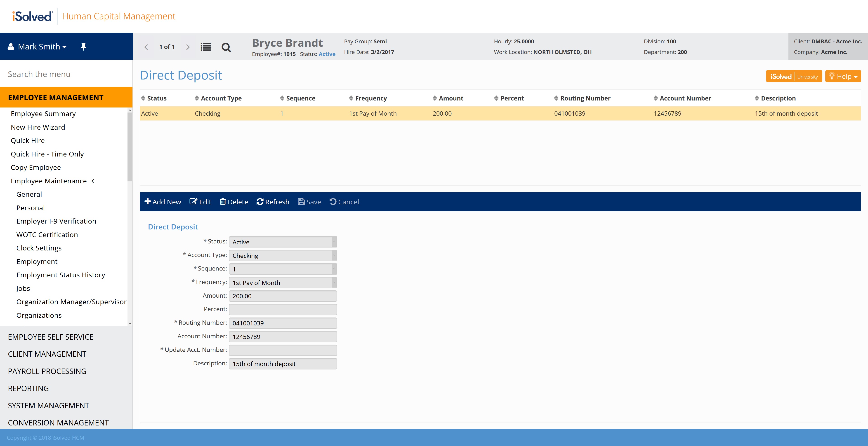Click Delete trash icon button

click(234, 202)
